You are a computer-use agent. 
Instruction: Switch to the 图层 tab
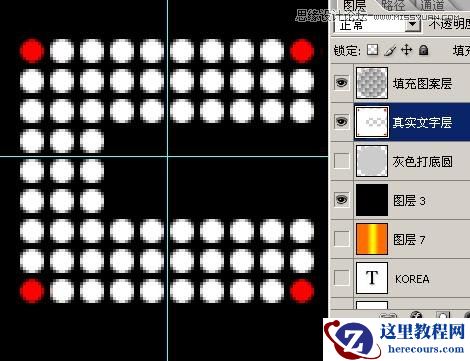tap(354, 5)
